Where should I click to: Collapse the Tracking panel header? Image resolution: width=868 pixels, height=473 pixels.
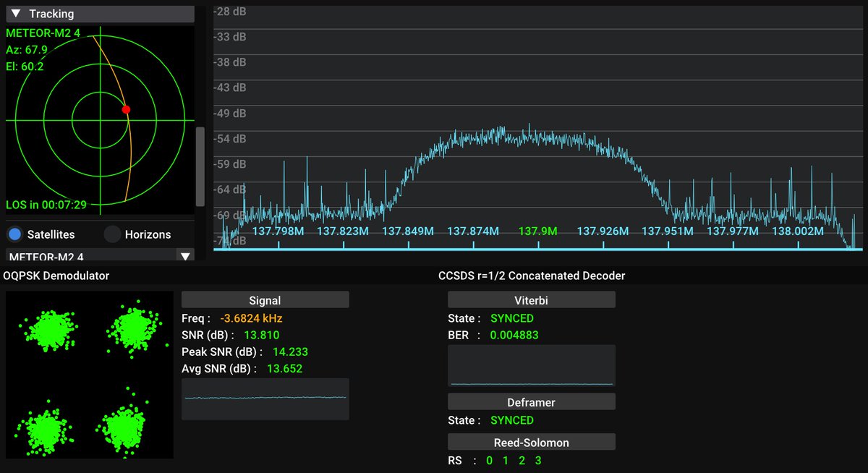click(100, 14)
